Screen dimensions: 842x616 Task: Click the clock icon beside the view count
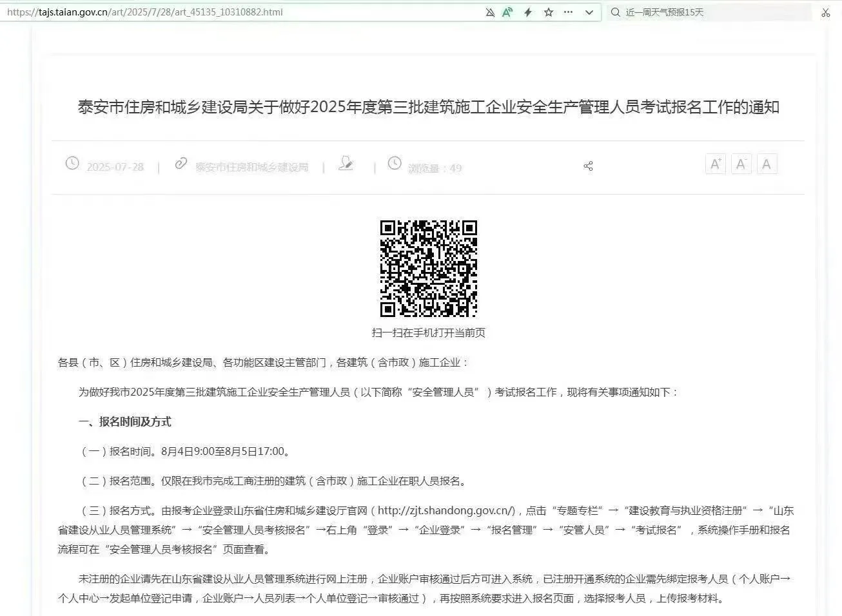point(395,164)
